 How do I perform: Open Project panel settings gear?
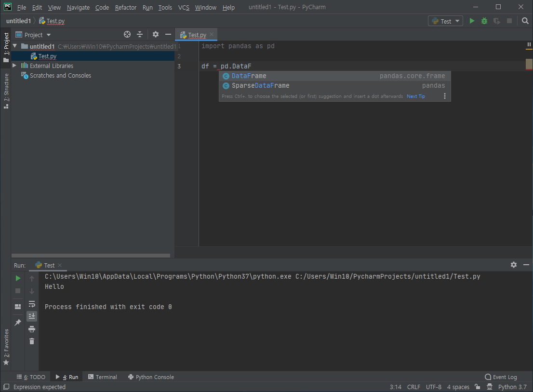pos(155,34)
